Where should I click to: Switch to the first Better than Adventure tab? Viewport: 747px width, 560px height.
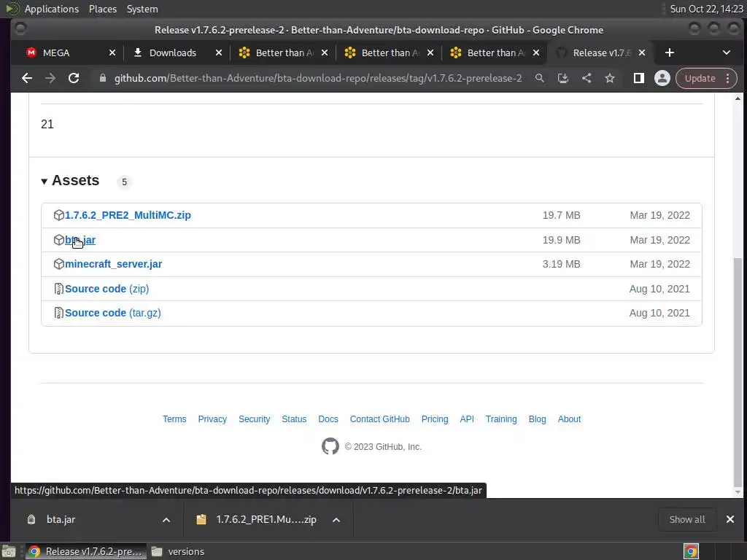(x=285, y=52)
